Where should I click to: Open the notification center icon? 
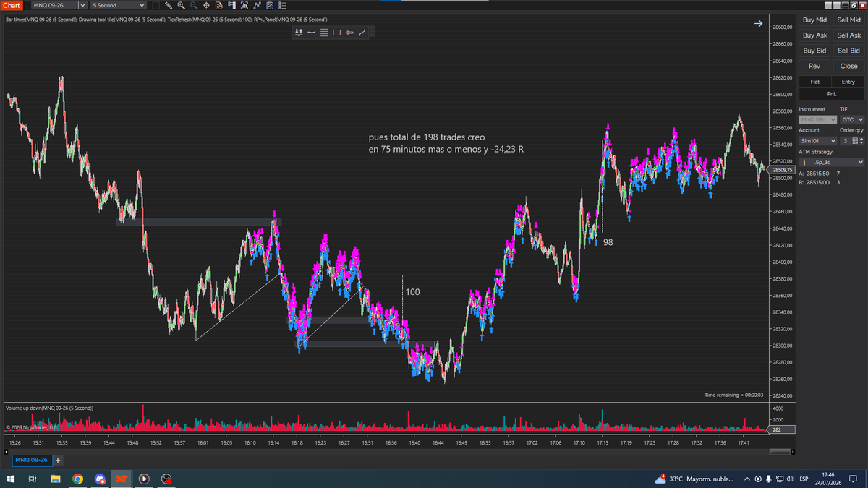click(854, 479)
